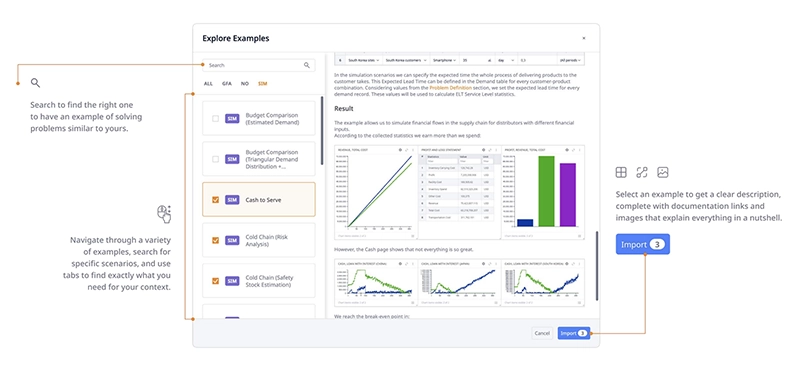Click the link chain icon above the description text
Image resolution: width=800 pixels, height=372 pixels.
[x=642, y=172]
